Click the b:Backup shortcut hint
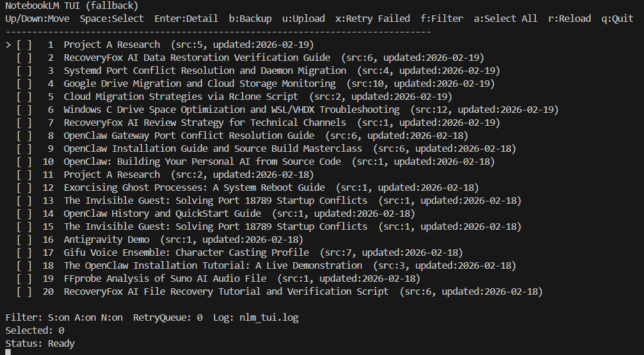The height and width of the screenshot is (355, 644). (x=250, y=19)
